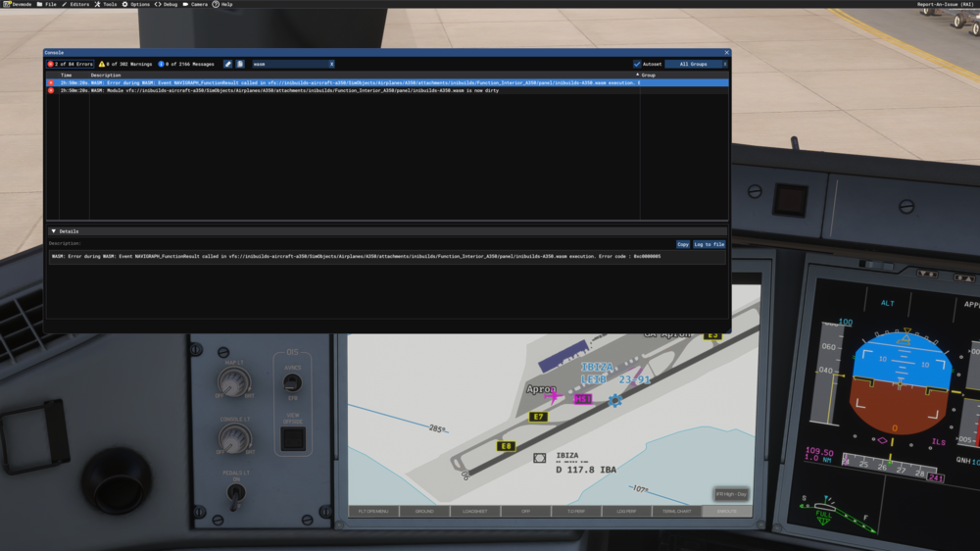Open the Options menu
Image resolution: width=980 pixels, height=551 pixels.
[135, 4]
